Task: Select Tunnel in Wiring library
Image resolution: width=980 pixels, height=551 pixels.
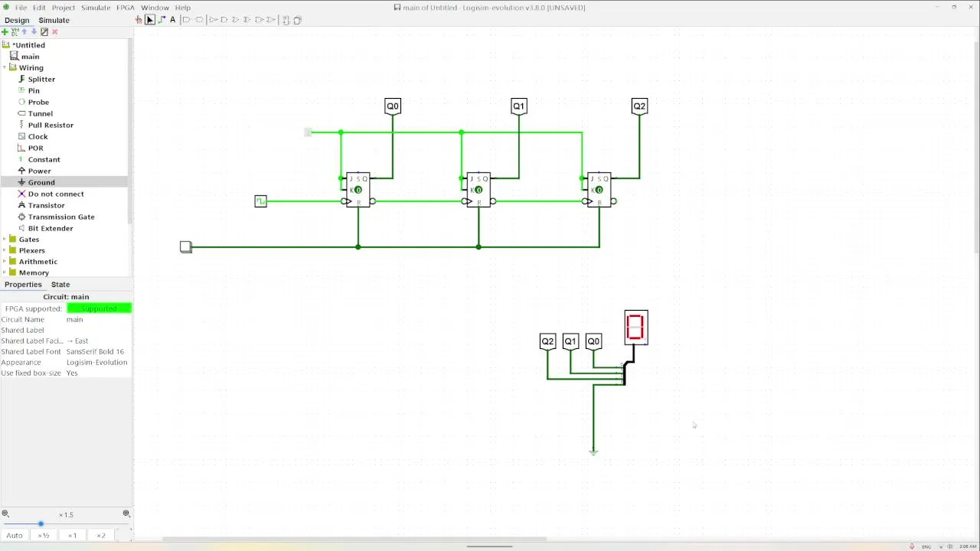Action: (x=41, y=113)
